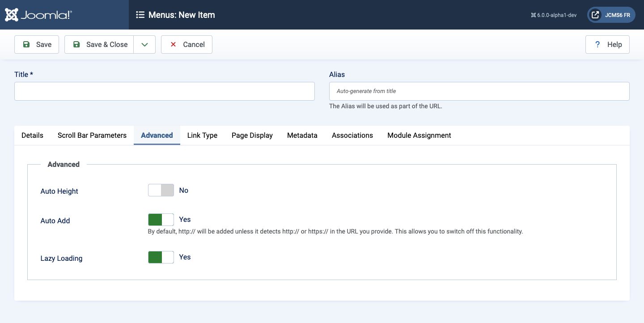Viewport: 644px width, 323px height.
Task: Open the Associations tab
Action: pyautogui.click(x=352, y=135)
